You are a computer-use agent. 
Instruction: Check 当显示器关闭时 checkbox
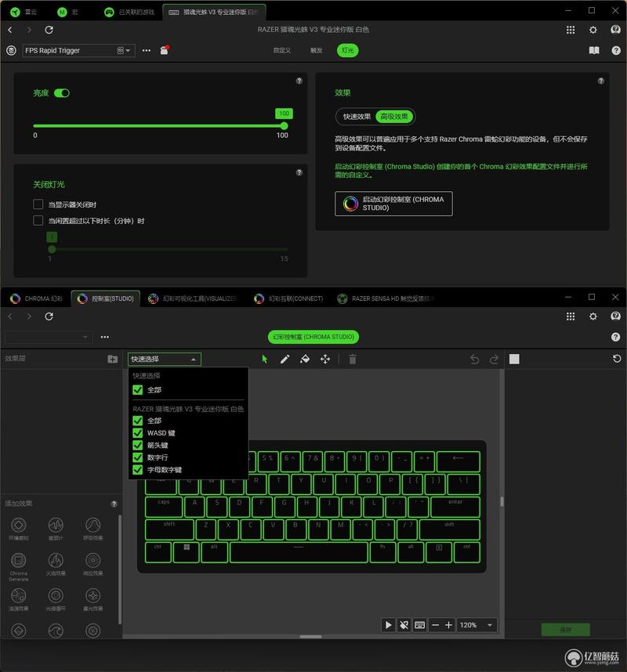click(x=38, y=204)
